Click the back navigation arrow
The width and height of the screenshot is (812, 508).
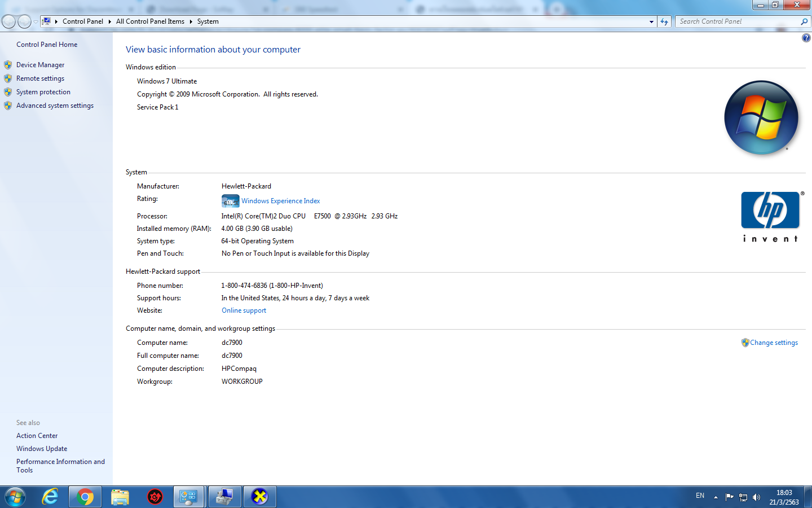click(8, 21)
